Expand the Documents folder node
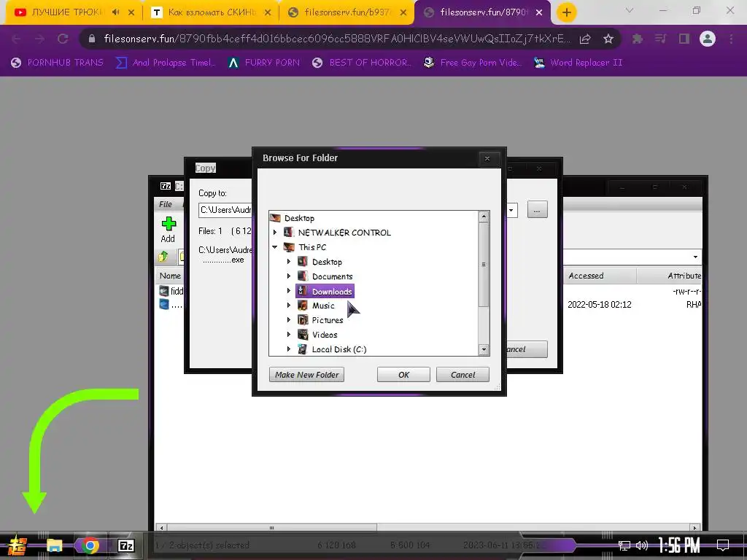The height and width of the screenshot is (560, 747). [x=289, y=276]
